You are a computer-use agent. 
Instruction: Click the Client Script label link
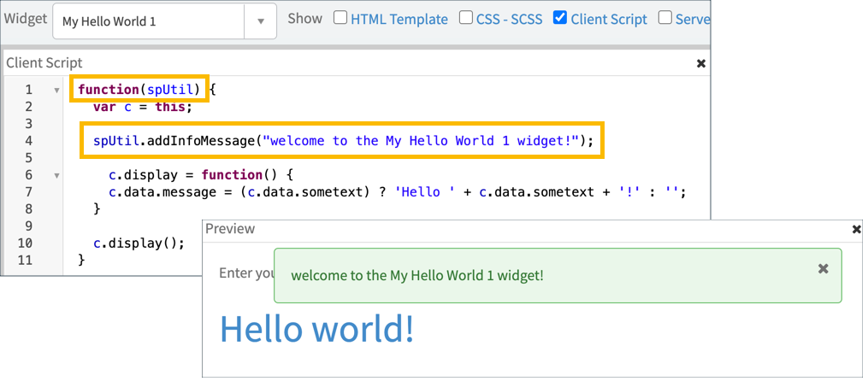point(609,19)
